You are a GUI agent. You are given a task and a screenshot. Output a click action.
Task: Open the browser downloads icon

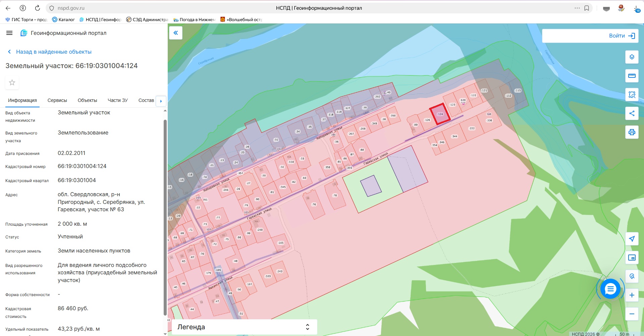[x=636, y=9]
